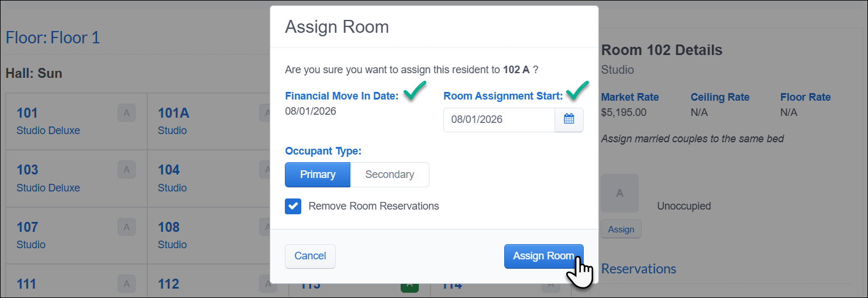Click the A bed badge for room 103

click(x=126, y=170)
